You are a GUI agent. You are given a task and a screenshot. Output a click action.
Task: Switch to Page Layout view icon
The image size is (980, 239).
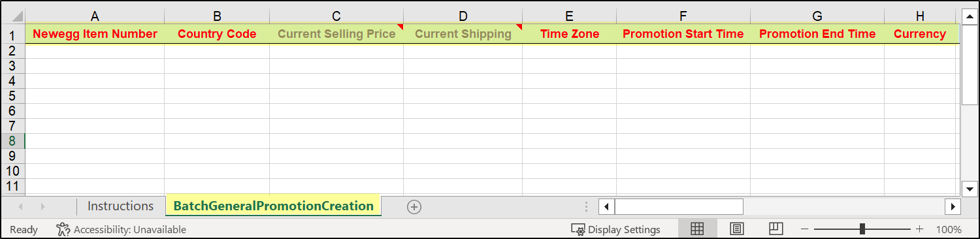click(x=737, y=229)
